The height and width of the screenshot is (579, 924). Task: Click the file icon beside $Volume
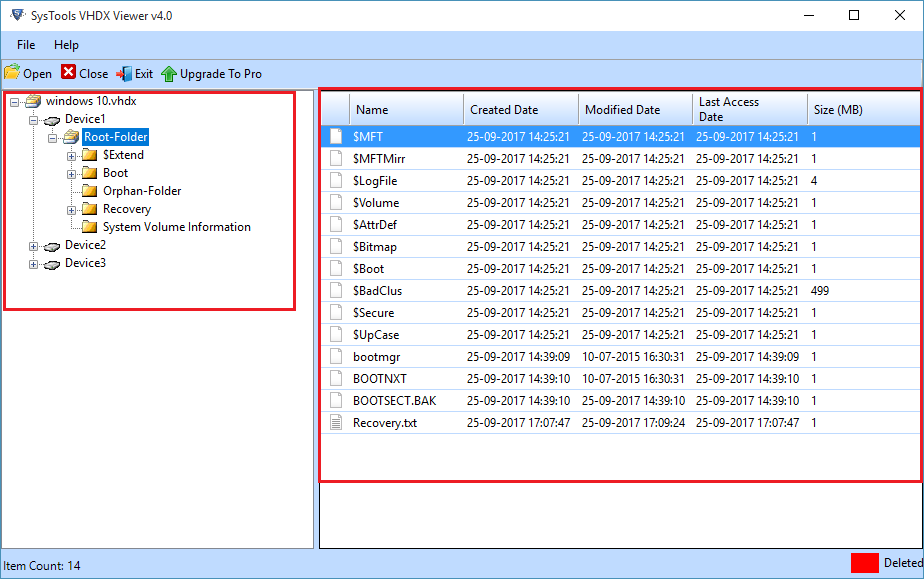pos(336,202)
